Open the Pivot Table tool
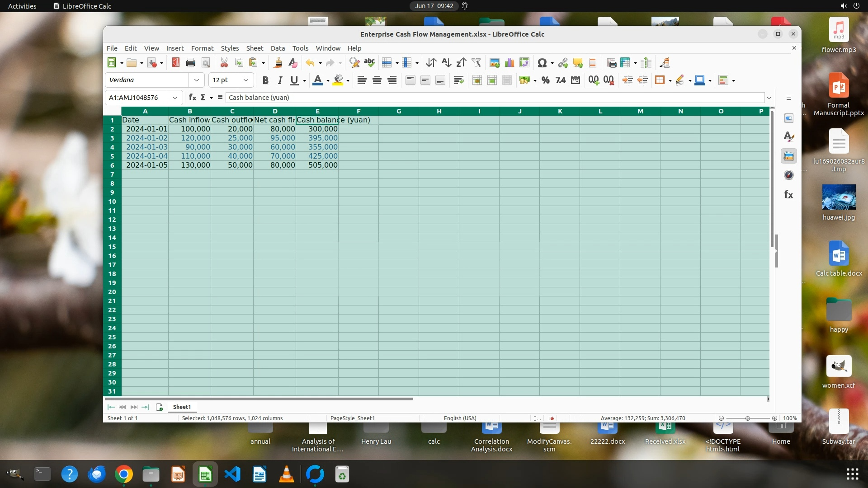The height and width of the screenshot is (488, 868). tap(524, 63)
